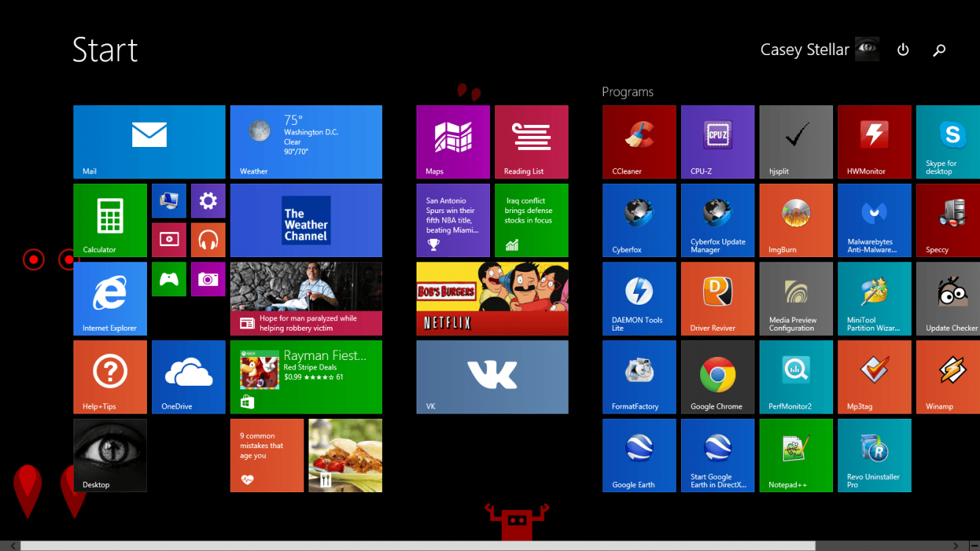
Task: Open the Help+Tips tile
Action: 110,377
